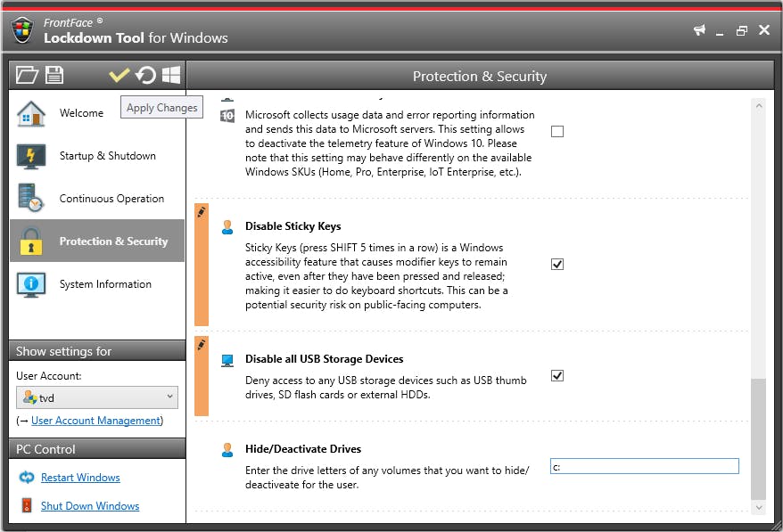Click the PC Control header
This screenshot has width=783, height=532.
coord(97,449)
